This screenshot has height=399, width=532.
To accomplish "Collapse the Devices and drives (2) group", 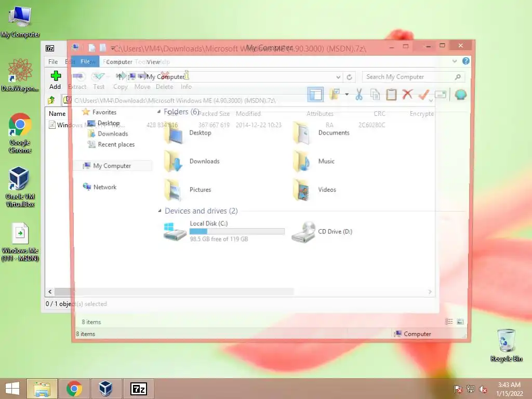I will pyautogui.click(x=159, y=211).
